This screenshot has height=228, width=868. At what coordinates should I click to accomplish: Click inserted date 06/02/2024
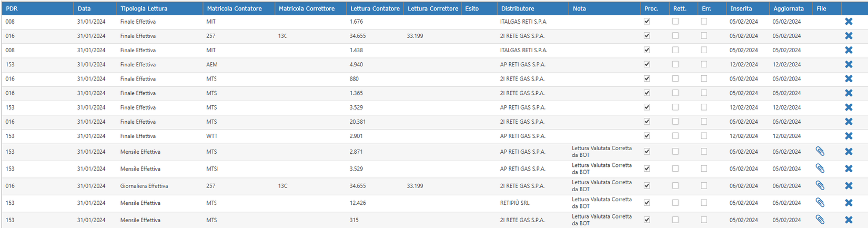(x=744, y=186)
